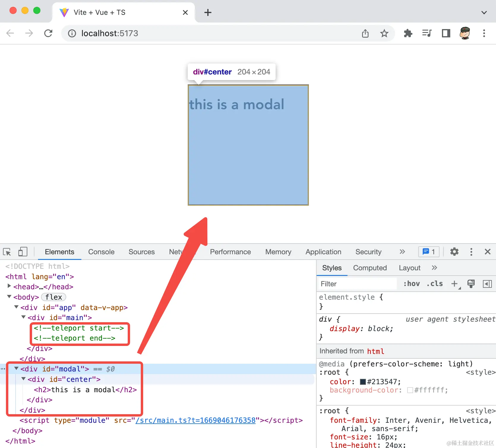Collapse the div id="center" node
The height and width of the screenshot is (448, 496).
click(23, 379)
